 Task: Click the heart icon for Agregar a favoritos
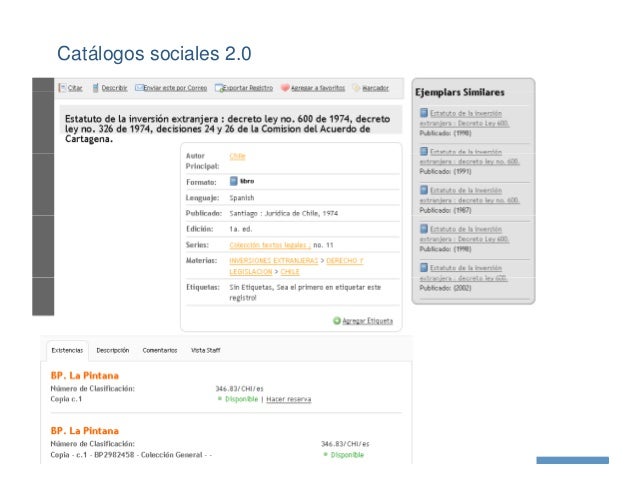pyautogui.click(x=285, y=87)
